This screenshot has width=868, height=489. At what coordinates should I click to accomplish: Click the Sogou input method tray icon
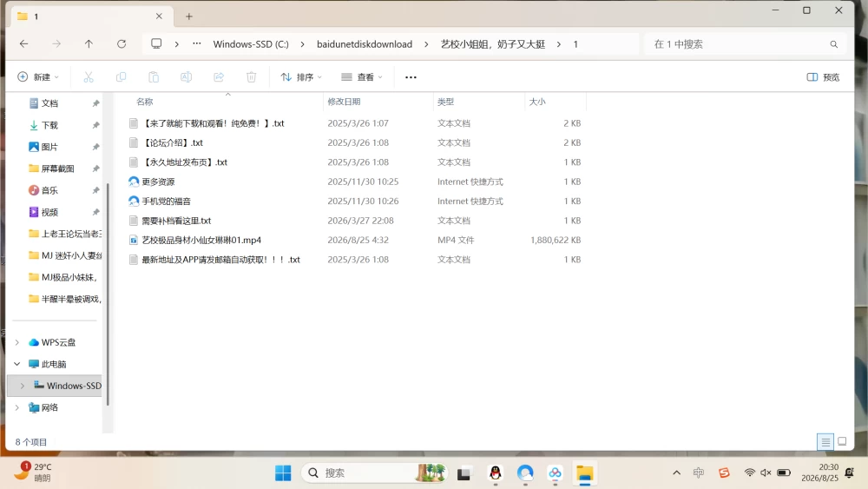pyautogui.click(x=724, y=472)
